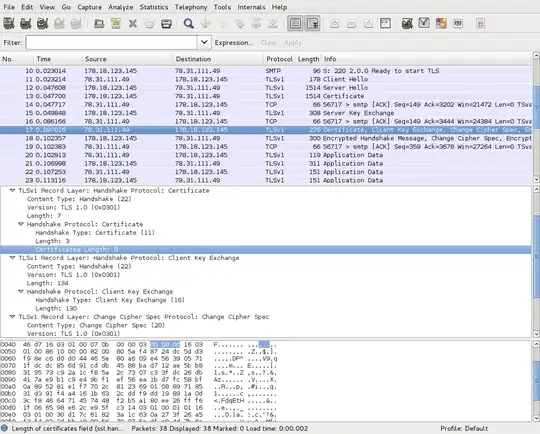
Task: Open the preferences toolbar icon
Action: click(x=458, y=23)
